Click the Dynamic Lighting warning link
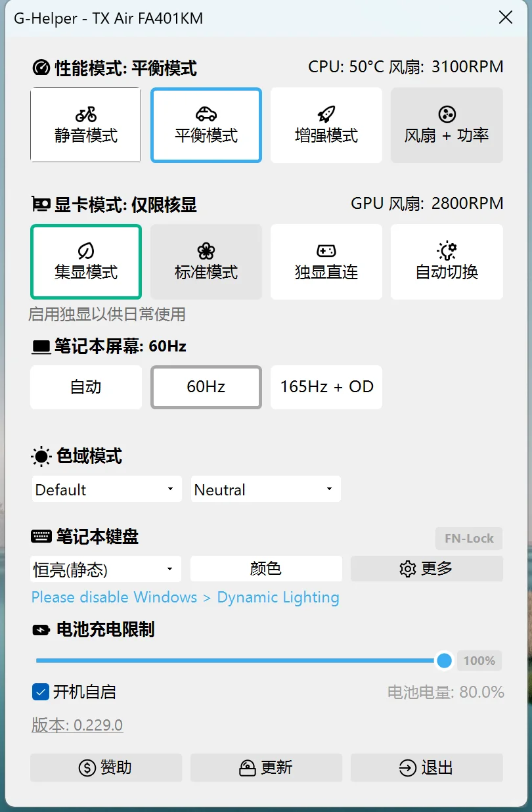Viewport: 532px width, 812px height. tap(185, 597)
